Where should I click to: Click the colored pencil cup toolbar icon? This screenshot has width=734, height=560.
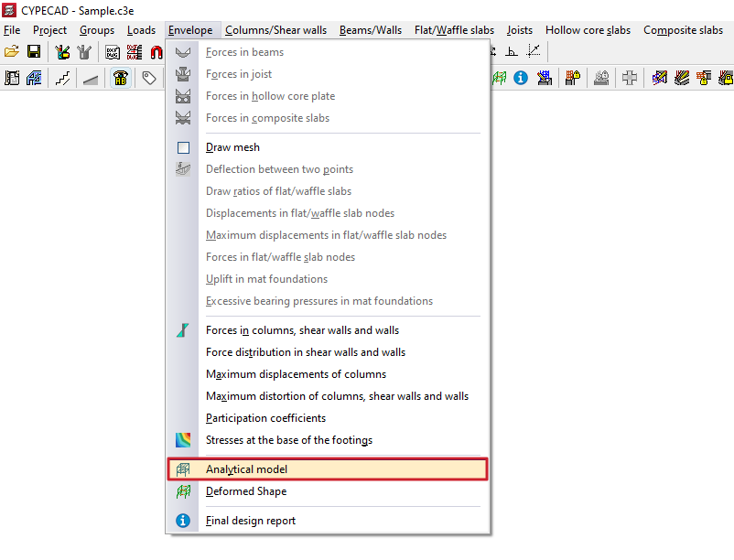pos(62,52)
